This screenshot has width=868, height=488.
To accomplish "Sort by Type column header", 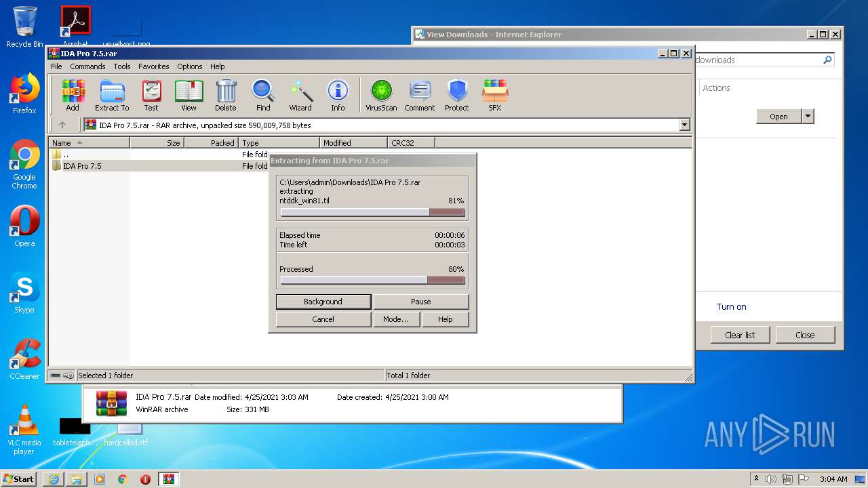I will [x=279, y=143].
